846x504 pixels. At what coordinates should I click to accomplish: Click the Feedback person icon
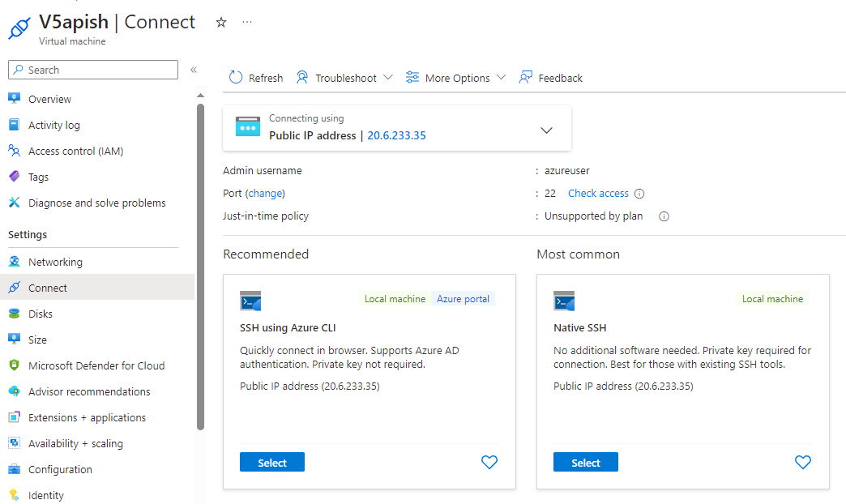(526, 78)
